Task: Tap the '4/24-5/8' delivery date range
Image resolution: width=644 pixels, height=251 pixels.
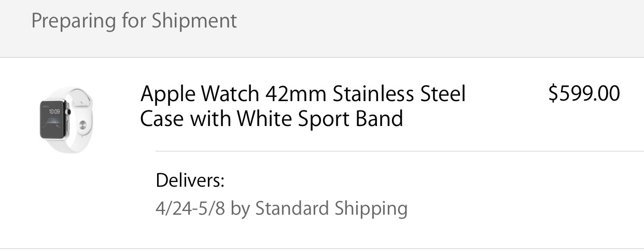Action: (190, 208)
